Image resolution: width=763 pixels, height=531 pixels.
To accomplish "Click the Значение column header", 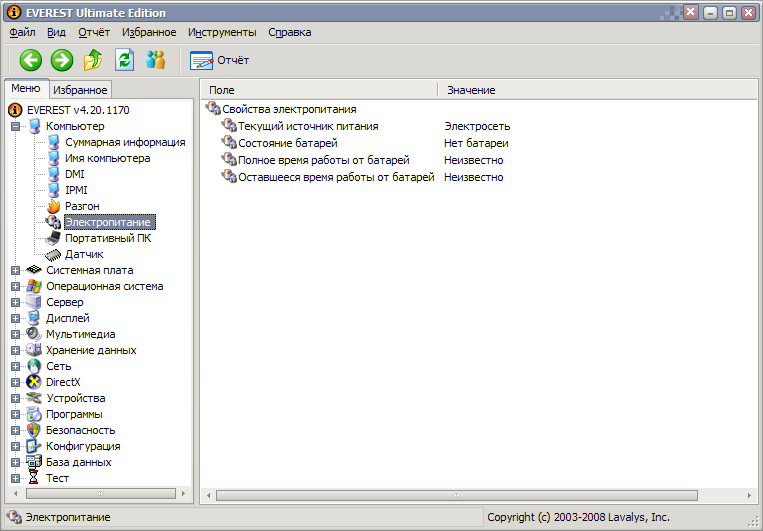I will (x=598, y=90).
